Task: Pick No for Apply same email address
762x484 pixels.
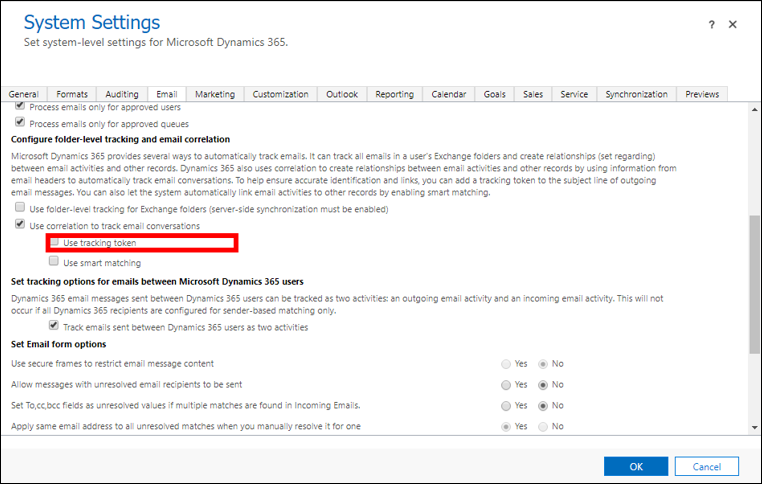Action: (x=543, y=427)
